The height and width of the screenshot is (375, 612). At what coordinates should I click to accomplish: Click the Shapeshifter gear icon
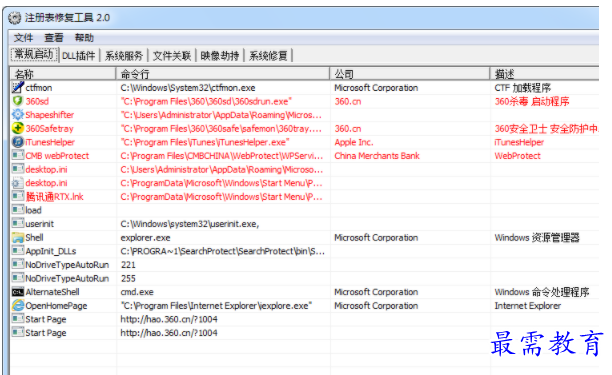click(x=18, y=115)
